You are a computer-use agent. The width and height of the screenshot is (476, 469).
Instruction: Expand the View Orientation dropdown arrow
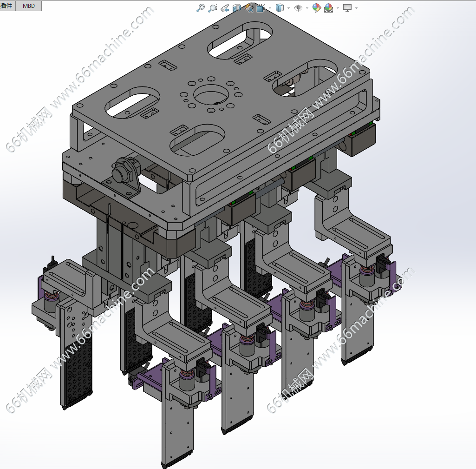270,8
